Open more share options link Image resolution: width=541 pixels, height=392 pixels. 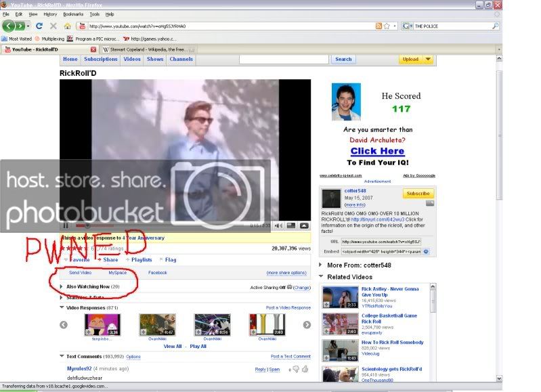pyautogui.click(x=286, y=273)
